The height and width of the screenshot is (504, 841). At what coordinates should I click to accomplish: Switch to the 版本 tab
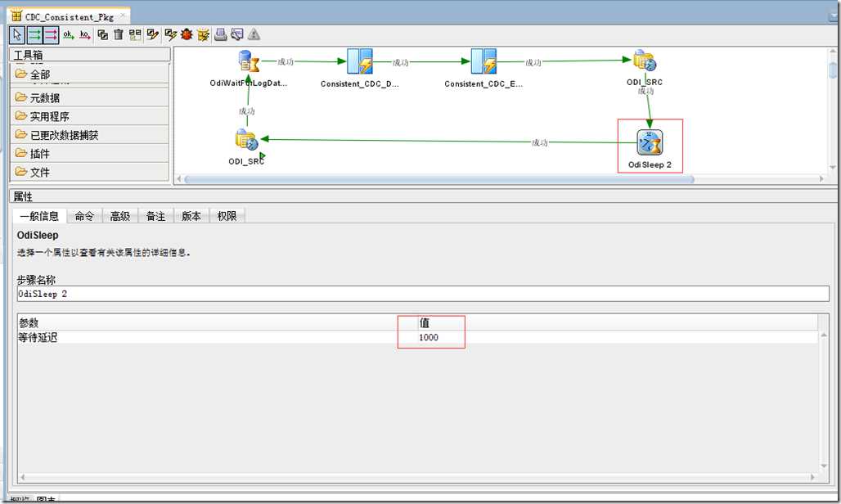pyautogui.click(x=191, y=216)
